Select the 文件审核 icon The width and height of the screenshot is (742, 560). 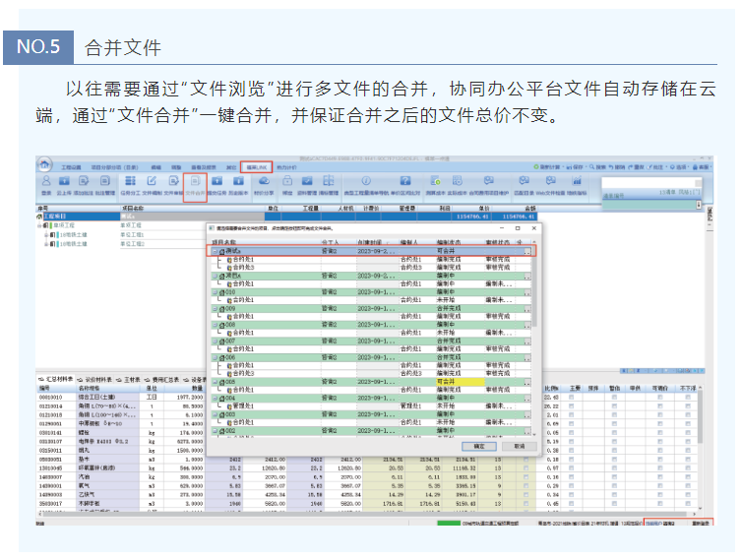[173, 181]
